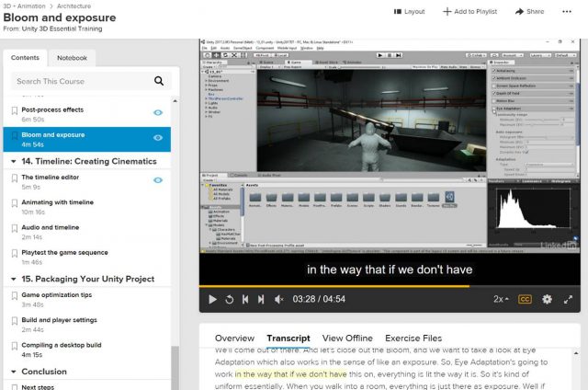Bookmark Game optimization tips video
The image size is (588, 390).
tap(15, 296)
